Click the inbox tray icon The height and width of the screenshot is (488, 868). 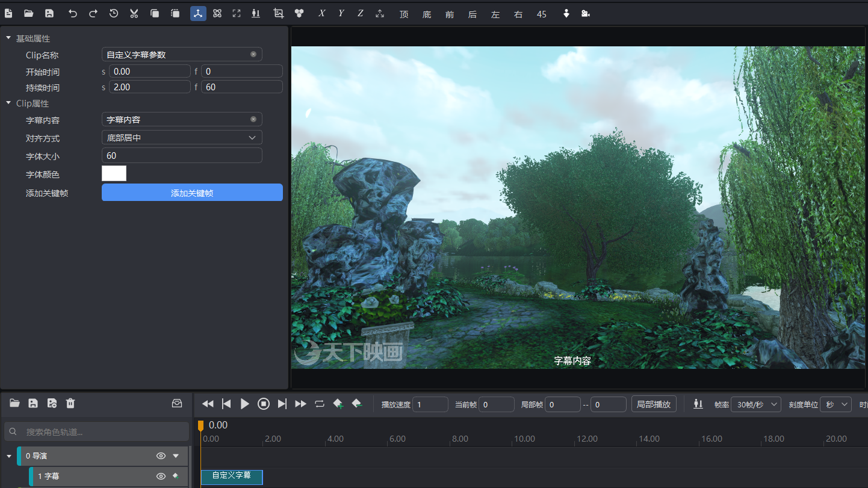tap(177, 403)
